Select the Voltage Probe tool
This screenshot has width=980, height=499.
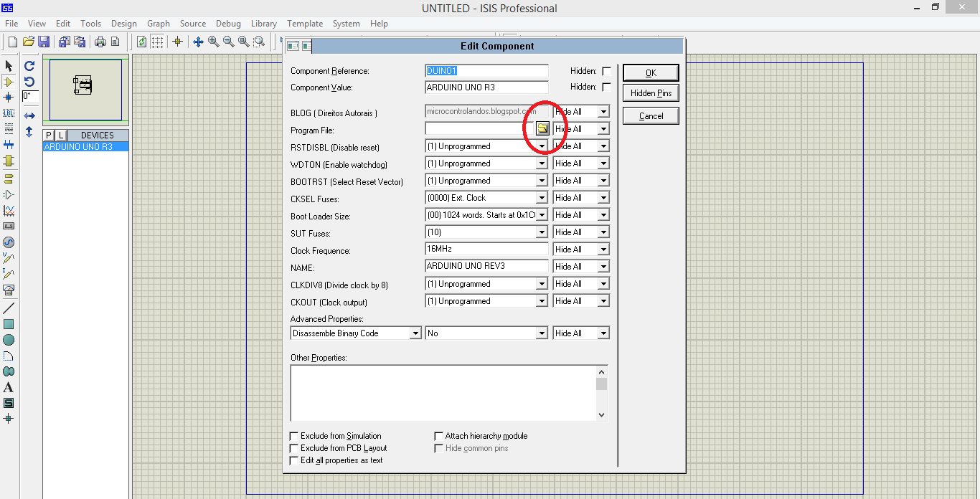click(x=9, y=256)
